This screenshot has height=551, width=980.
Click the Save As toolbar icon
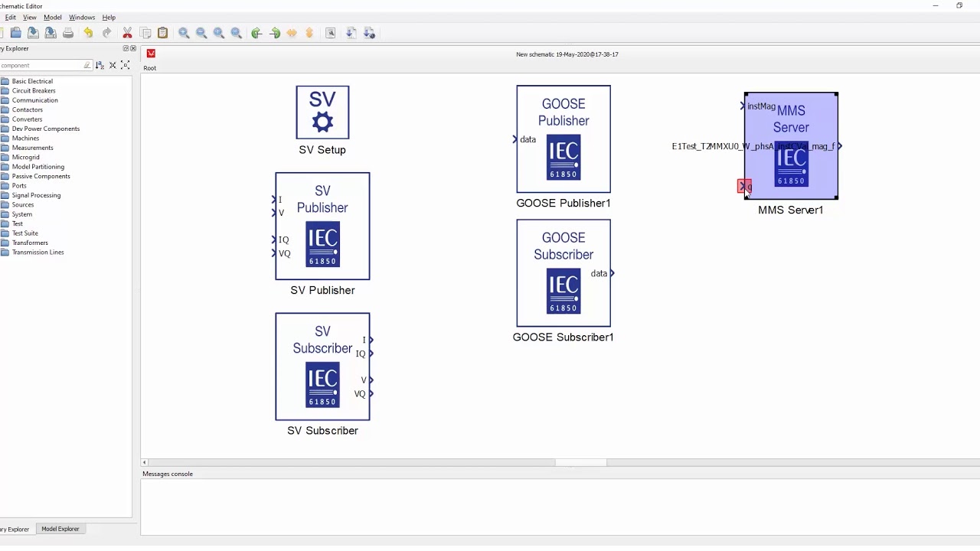tap(51, 33)
